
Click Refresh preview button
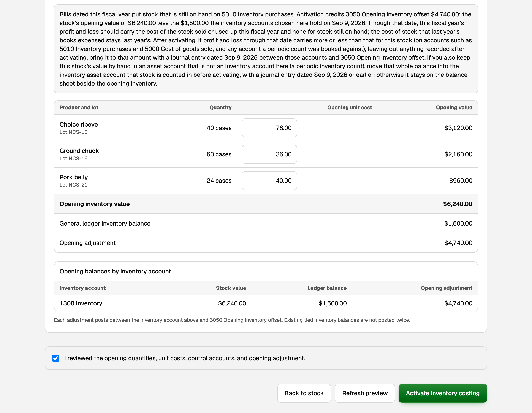pos(365,393)
